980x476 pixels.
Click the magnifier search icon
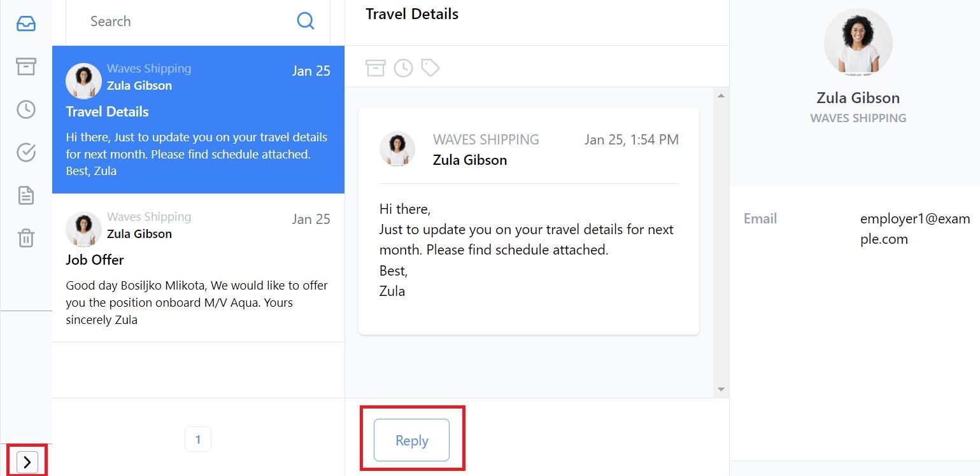pyautogui.click(x=306, y=21)
